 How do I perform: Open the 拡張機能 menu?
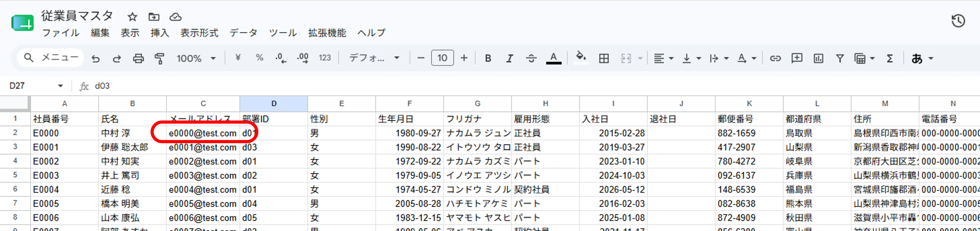pos(327,33)
